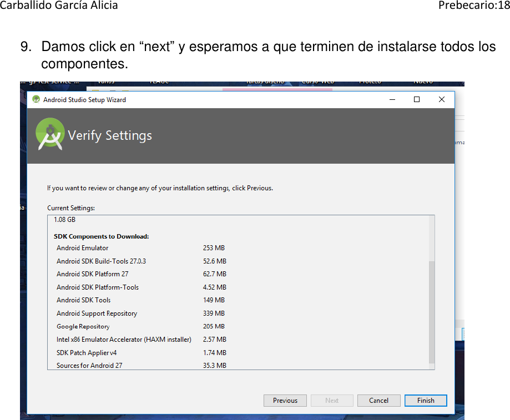Image resolution: width=510 pixels, height=420 pixels.
Task: Go back with the Previous button
Action: [285, 401]
